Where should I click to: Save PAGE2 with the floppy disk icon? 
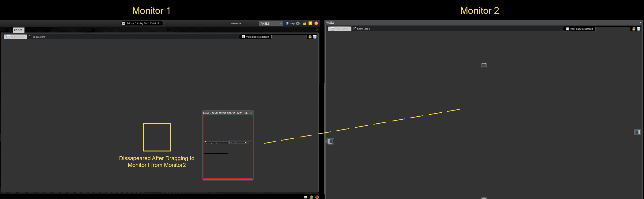point(639,29)
